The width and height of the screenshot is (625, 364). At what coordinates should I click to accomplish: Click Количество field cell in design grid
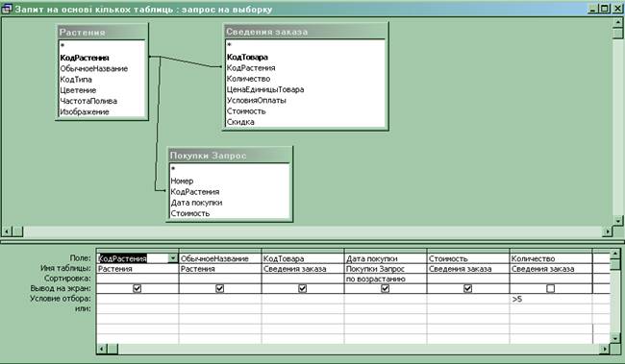[x=551, y=258]
